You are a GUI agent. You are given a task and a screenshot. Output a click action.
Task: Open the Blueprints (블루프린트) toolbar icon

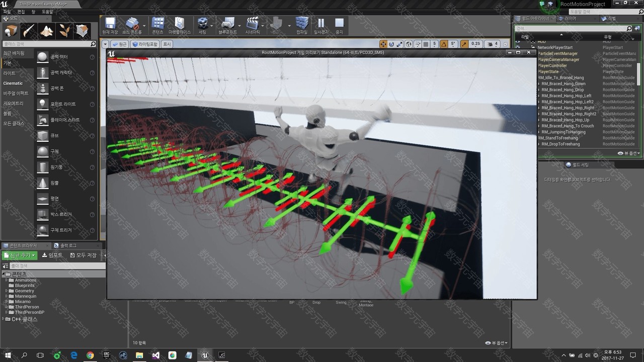pos(227,25)
